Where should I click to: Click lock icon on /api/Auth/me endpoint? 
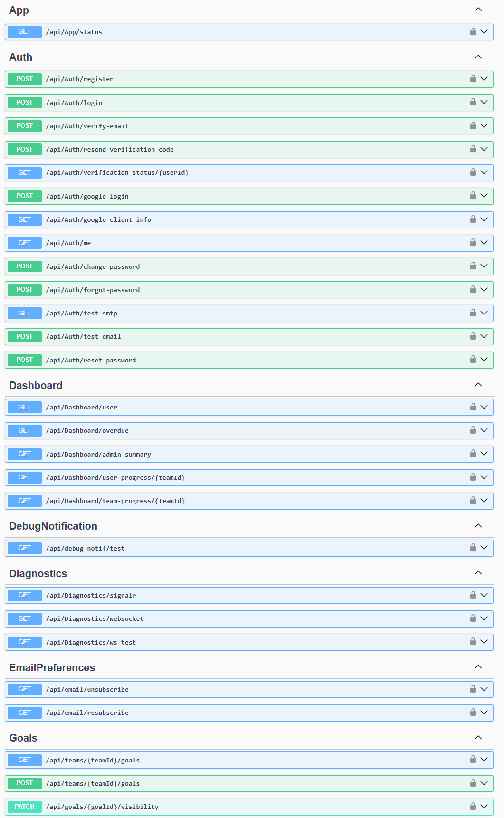tap(473, 243)
